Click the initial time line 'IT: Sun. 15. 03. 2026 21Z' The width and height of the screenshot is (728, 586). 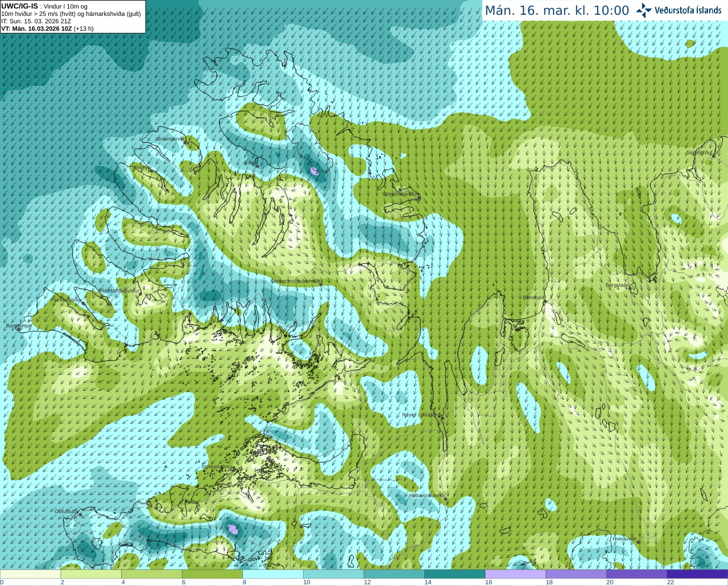(36, 21)
